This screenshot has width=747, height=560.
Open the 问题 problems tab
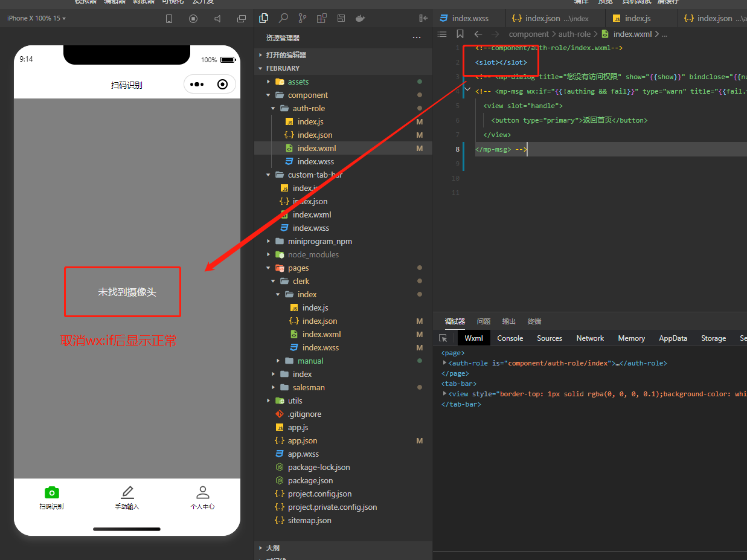pyautogui.click(x=484, y=321)
